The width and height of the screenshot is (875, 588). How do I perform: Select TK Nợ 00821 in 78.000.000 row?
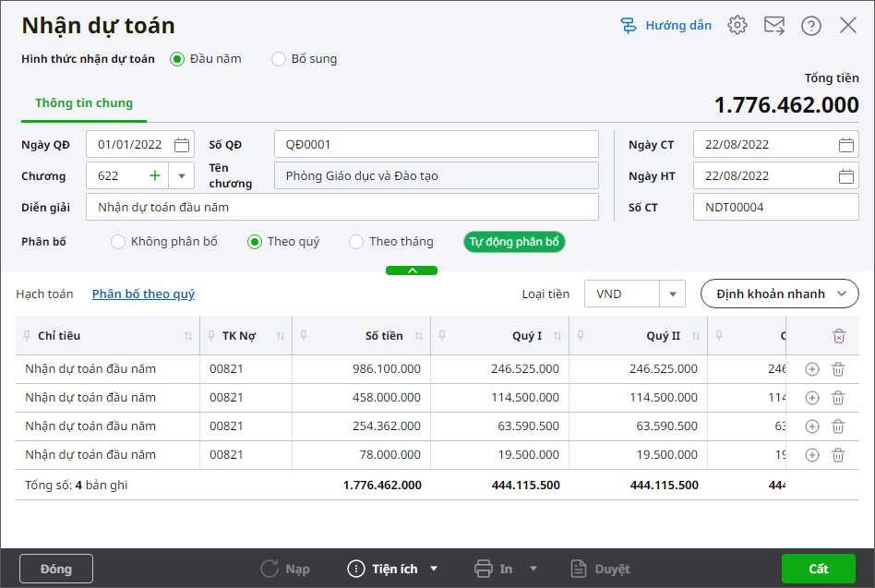click(246, 455)
